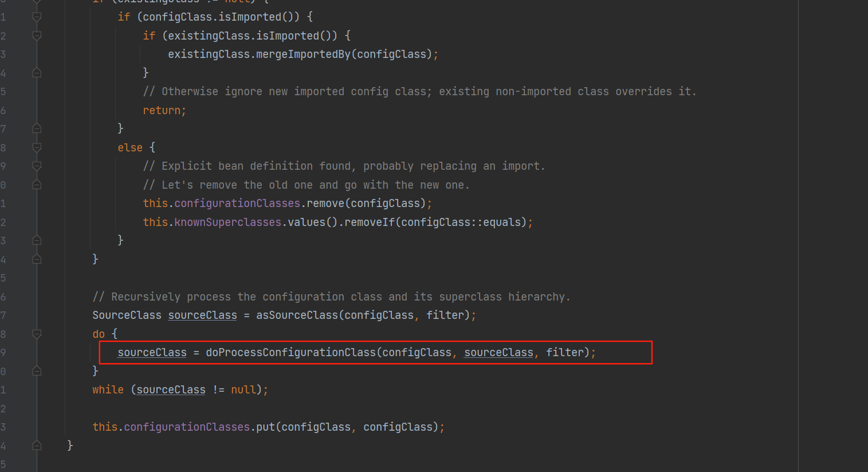The height and width of the screenshot is (472, 868).
Task: Click the fold-end marker at the brace before while
Action: 37,371
